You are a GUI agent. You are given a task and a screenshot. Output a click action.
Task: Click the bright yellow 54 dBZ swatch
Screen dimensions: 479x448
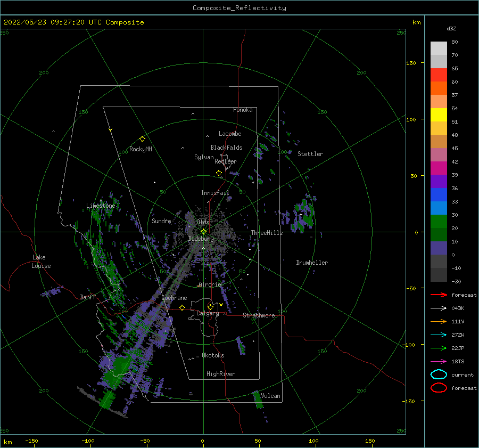pos(439,115)
